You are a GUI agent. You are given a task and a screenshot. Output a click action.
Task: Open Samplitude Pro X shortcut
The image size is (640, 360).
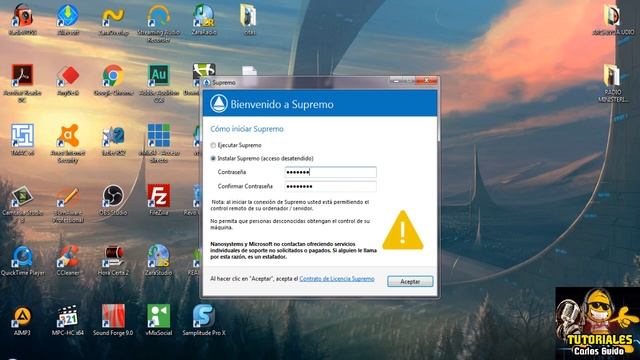(x=204, y=320)
